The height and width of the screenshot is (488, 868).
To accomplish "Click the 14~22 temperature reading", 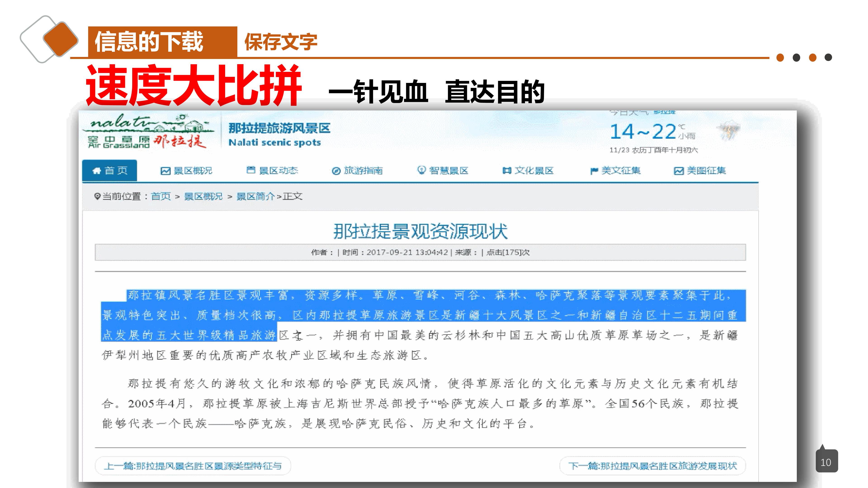I will coord(643,131).
